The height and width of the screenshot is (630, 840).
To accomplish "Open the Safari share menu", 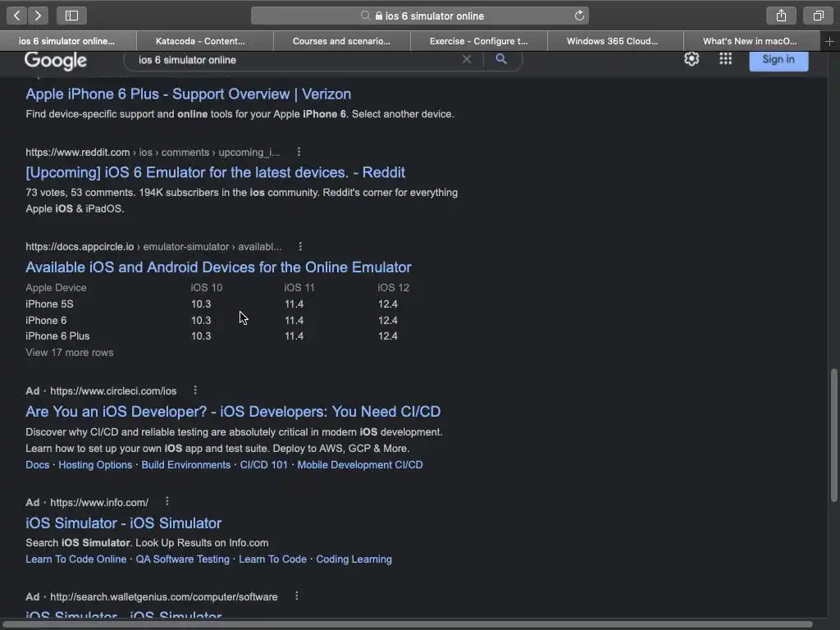I will point(781,16).
